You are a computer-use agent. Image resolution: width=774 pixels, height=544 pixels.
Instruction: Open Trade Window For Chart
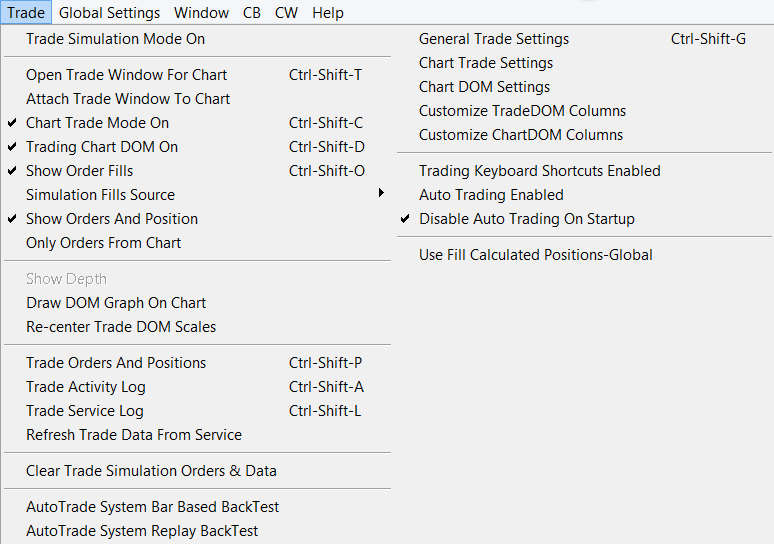pos(126,75)
